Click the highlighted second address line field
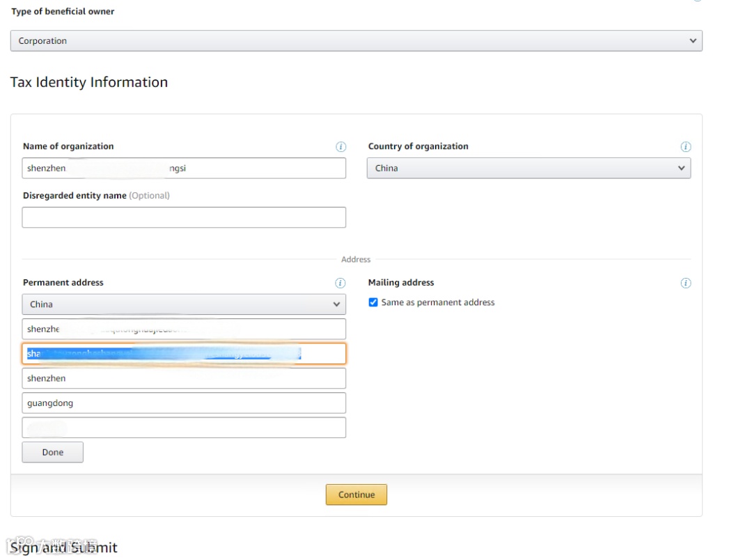Screen dimensions: 752x560 tap(184, 354)
